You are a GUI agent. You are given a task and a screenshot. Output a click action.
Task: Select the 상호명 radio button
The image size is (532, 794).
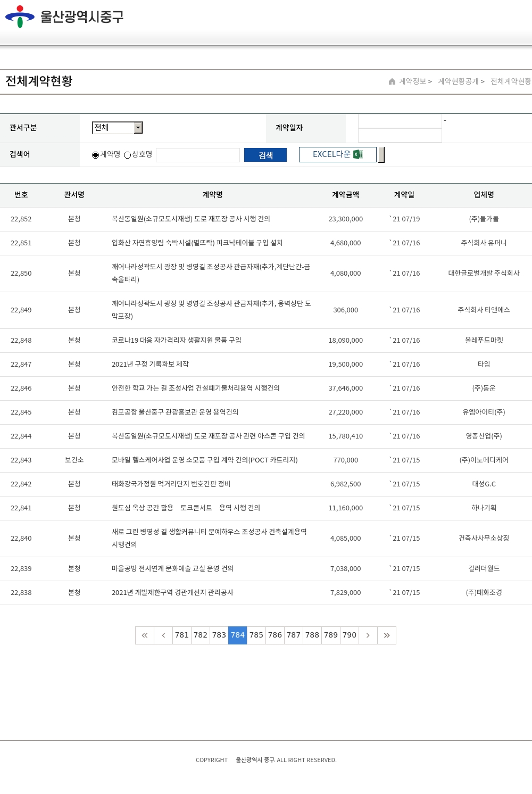tap(128, 155)
